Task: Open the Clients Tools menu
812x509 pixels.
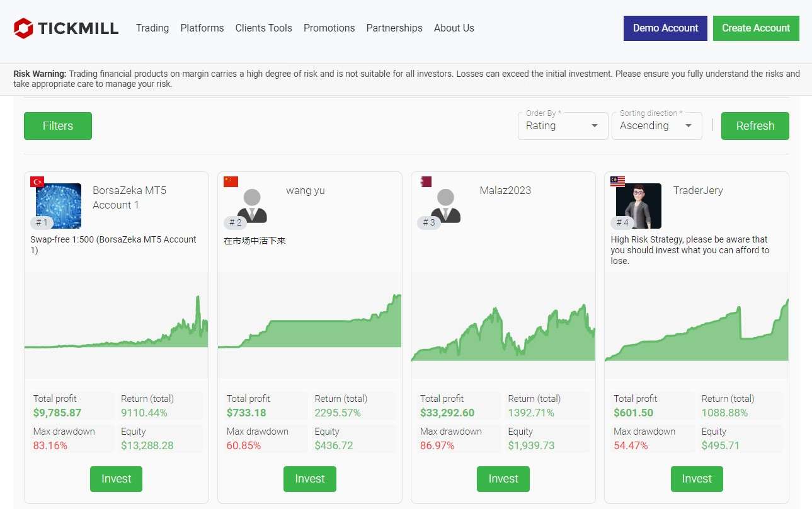Action: coord(264,28)
